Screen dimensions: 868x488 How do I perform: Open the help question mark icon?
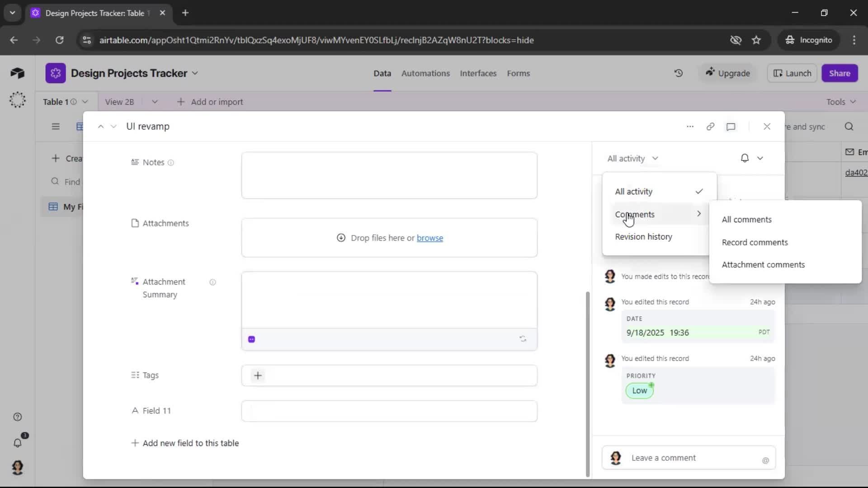tap(17, 417)
